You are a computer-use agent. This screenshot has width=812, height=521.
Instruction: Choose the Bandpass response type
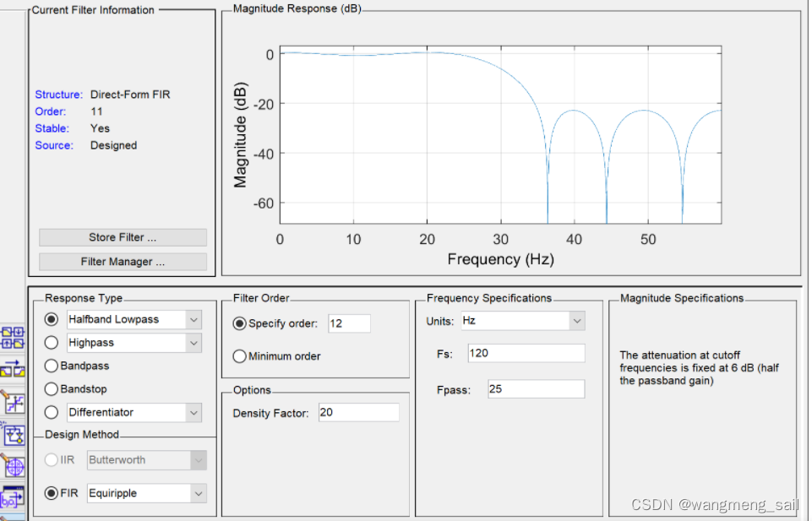(x=52, y=366)
